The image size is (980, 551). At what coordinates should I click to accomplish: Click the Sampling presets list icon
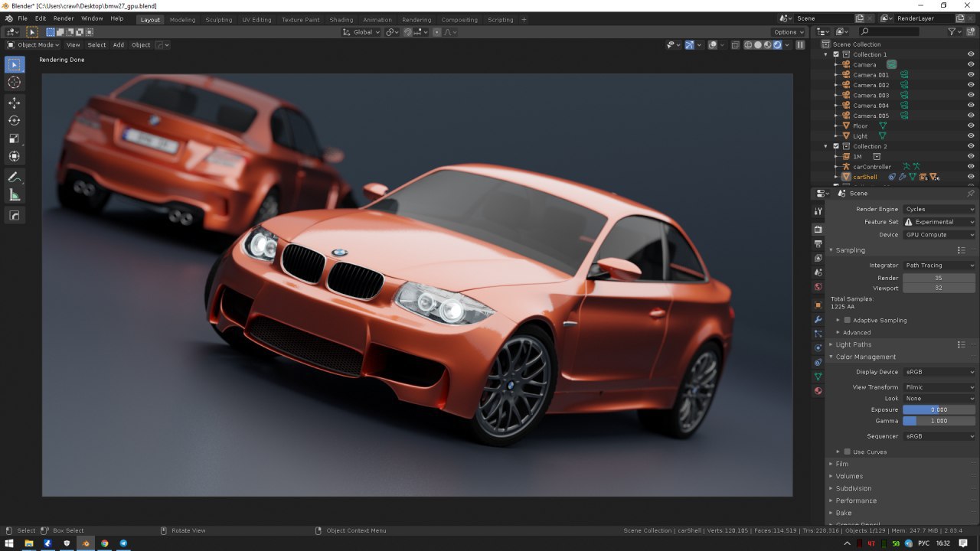[x=961, y=250]
